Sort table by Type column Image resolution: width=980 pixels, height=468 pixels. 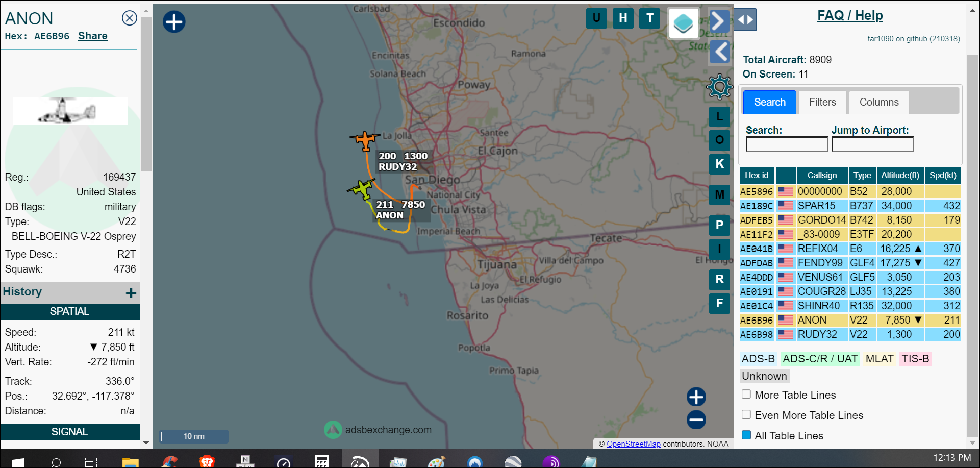point(862,175)
